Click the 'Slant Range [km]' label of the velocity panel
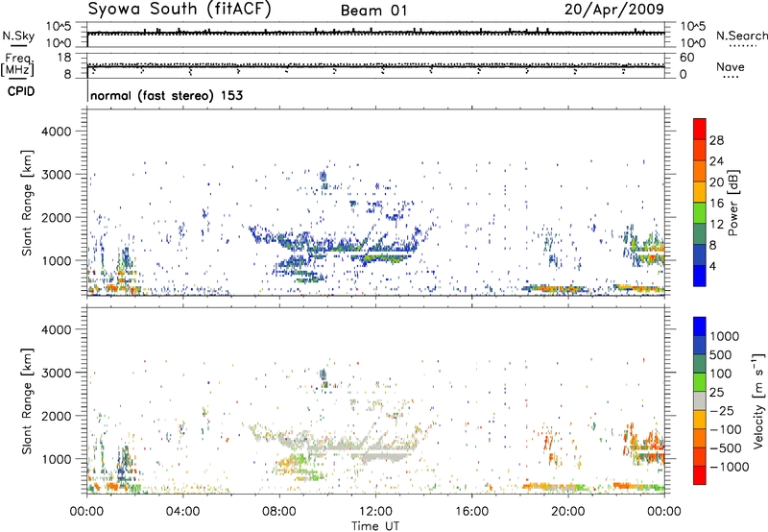Image resolution: width=768 pixels, height=532 pixels. pos(27,400)
